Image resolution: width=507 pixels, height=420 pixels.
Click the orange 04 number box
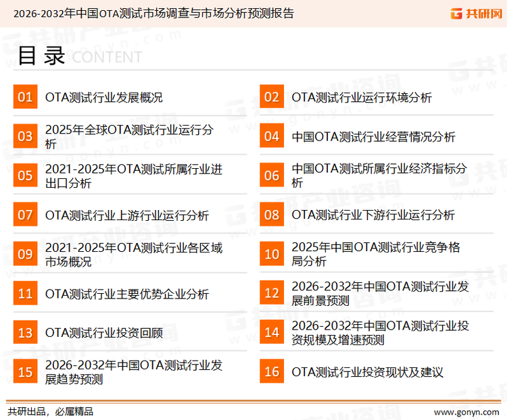point(272,136)
